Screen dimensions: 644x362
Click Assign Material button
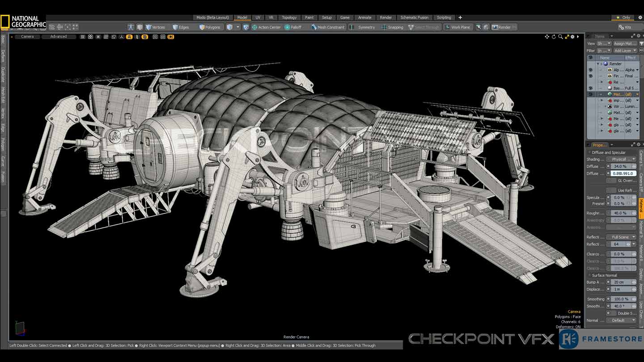pyautogui.click(x=625, y=44)
